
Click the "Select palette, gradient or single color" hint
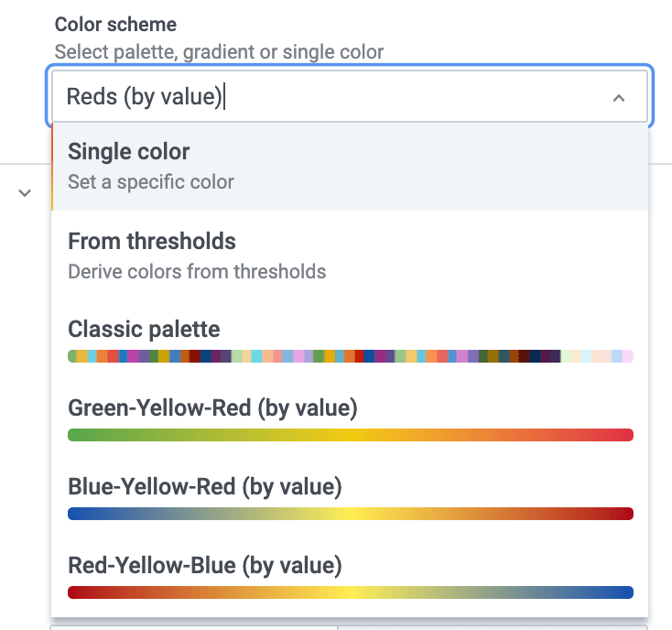219,52
